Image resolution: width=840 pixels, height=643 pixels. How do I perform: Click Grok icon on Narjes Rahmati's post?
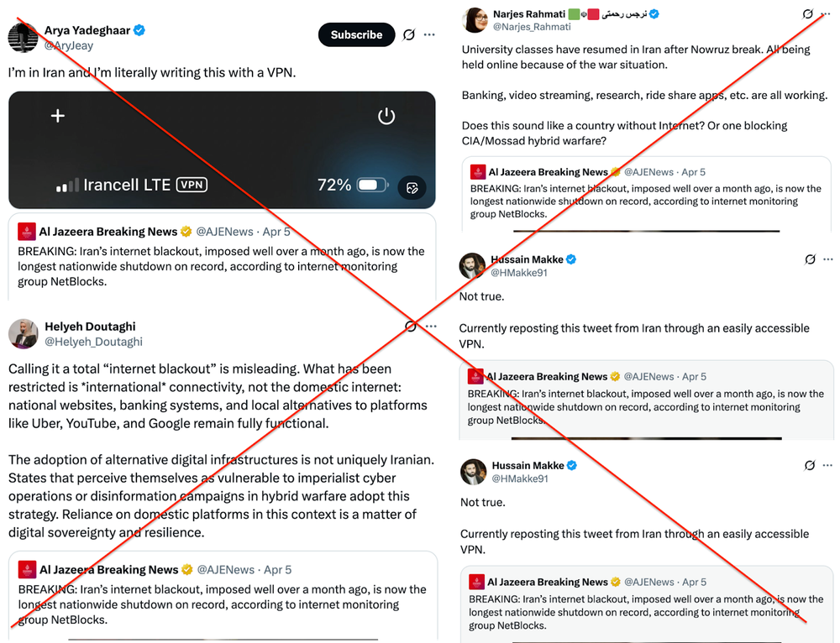click(x=808, y=14)
